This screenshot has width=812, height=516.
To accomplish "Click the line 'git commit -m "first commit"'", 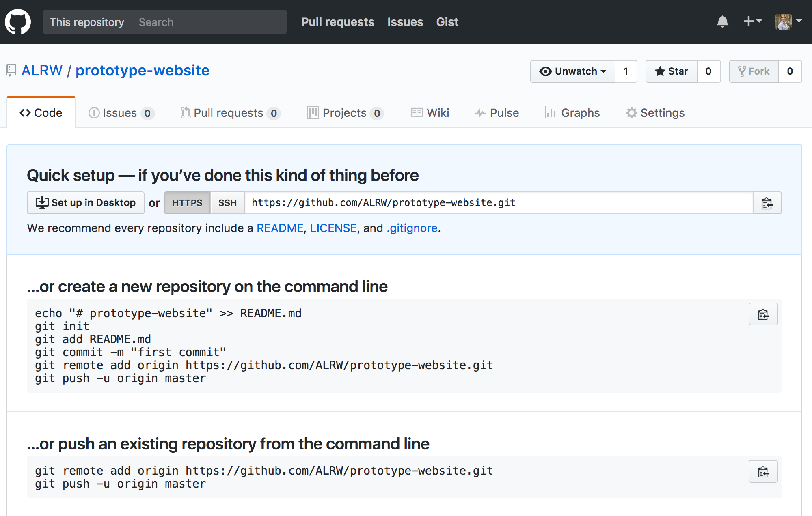I will point(130,352).
